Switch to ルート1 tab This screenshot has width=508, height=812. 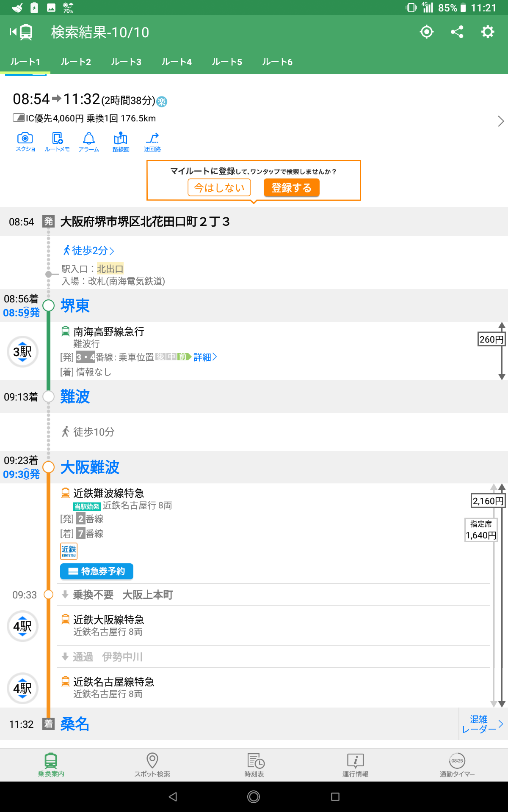(25, 62)
